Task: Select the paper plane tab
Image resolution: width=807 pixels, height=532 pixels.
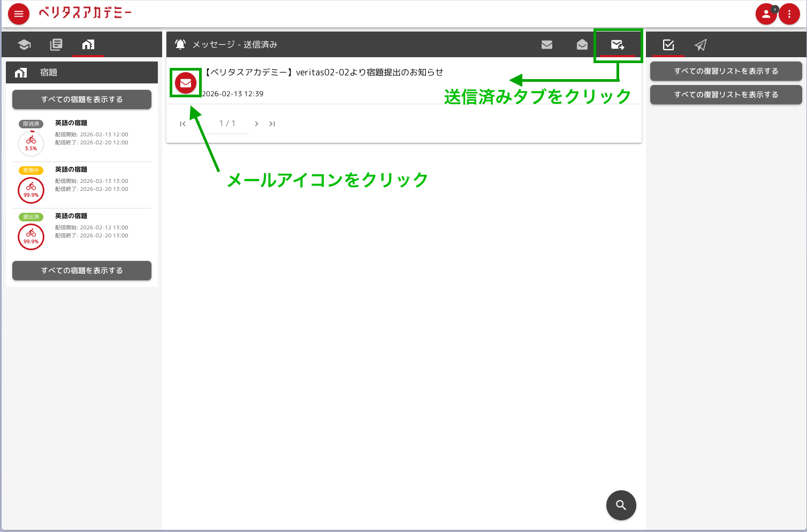Action: point(701,44)
